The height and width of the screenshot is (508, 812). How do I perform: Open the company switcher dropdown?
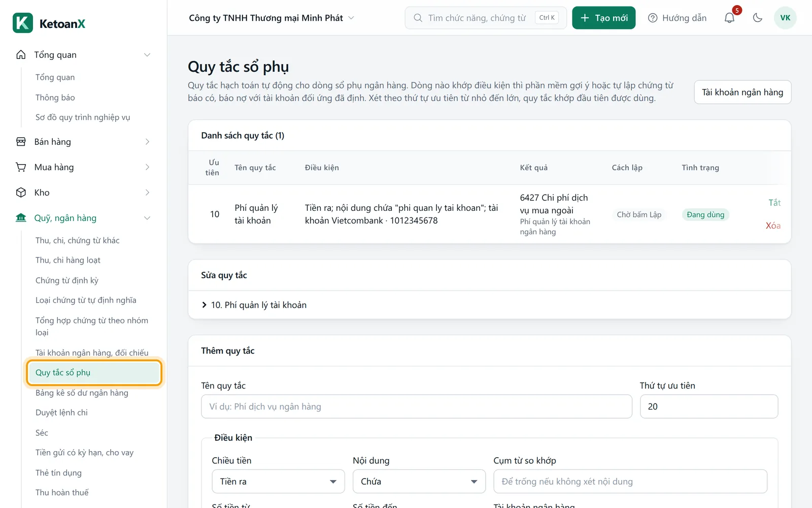(271, 18)
